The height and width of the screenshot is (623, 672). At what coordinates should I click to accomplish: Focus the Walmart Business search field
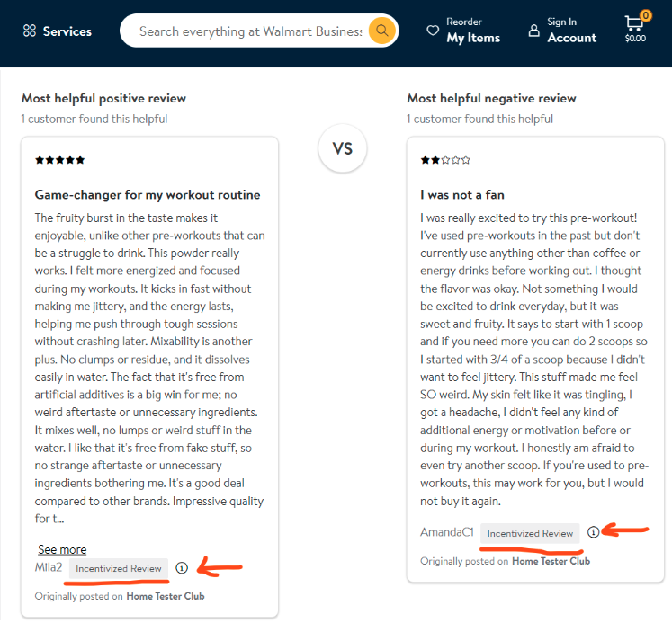coord(250,31)
